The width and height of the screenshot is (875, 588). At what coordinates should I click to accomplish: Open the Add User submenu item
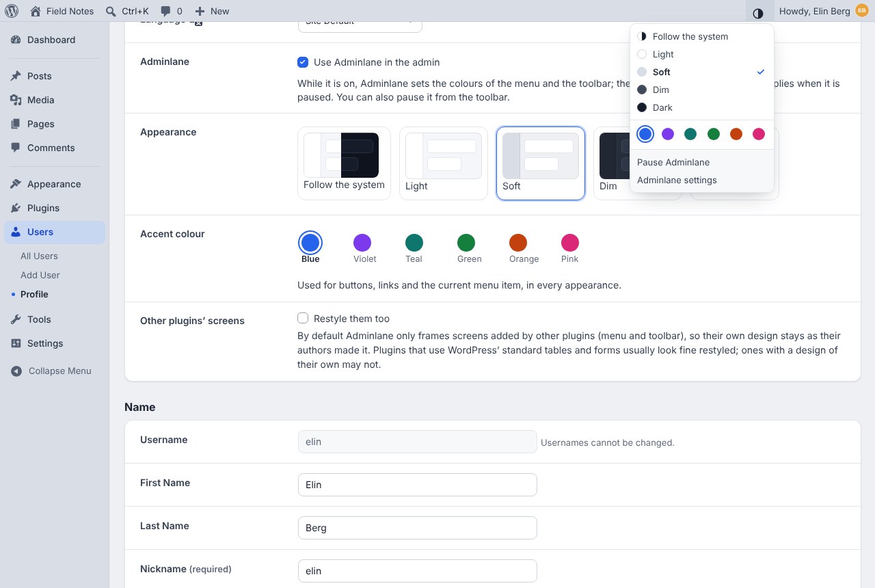(x=40, y=275)
